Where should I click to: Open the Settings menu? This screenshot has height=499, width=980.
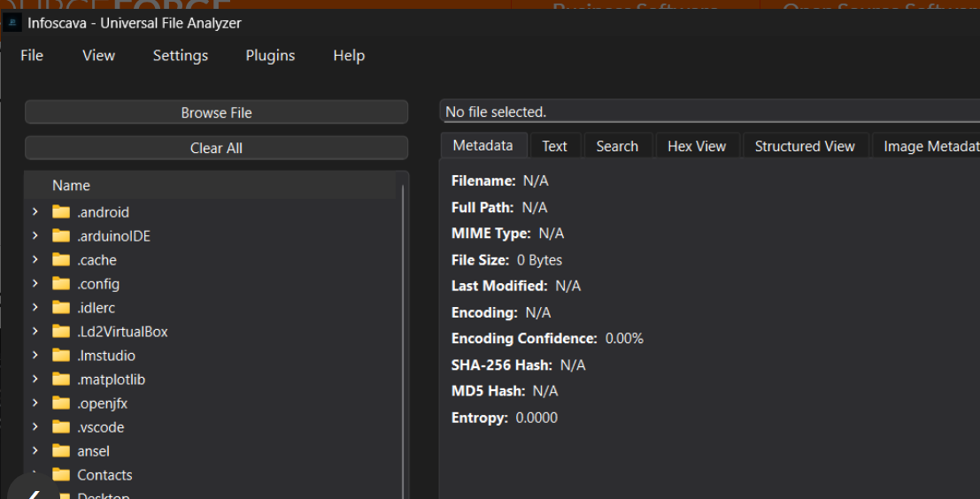coord(180,56)
